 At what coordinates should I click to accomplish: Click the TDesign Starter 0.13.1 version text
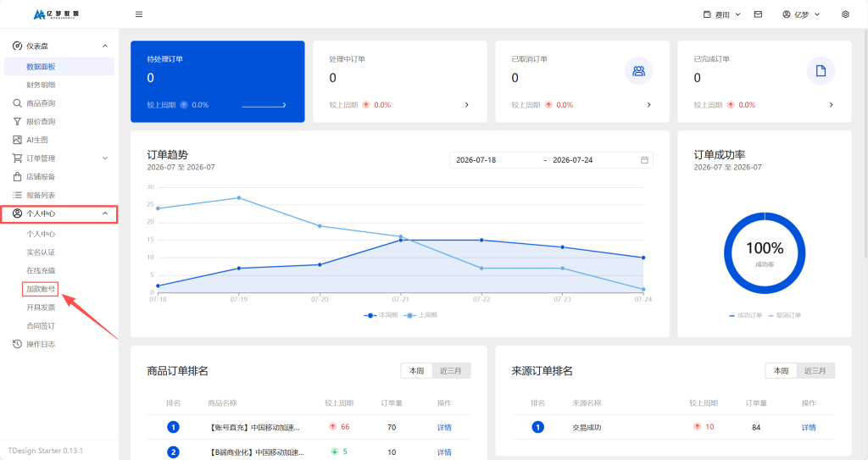pyautogui.click(x=46, y=451)
